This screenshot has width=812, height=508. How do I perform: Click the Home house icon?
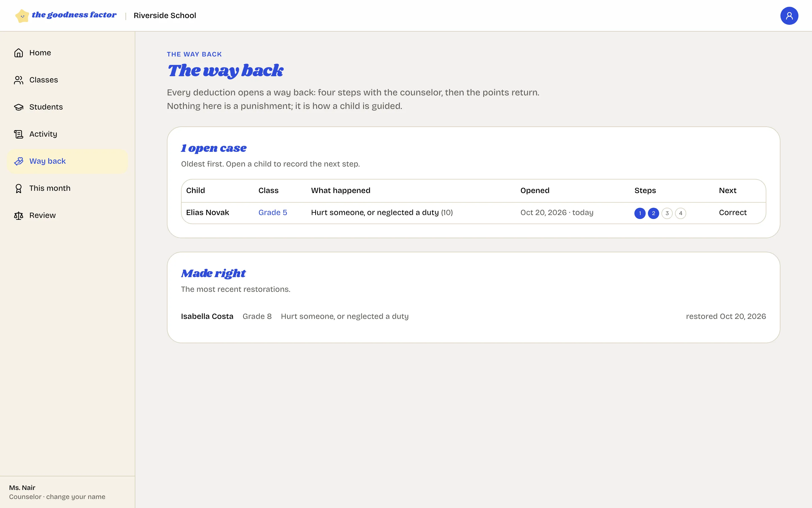pyautogui.click(x=18, y=53)
